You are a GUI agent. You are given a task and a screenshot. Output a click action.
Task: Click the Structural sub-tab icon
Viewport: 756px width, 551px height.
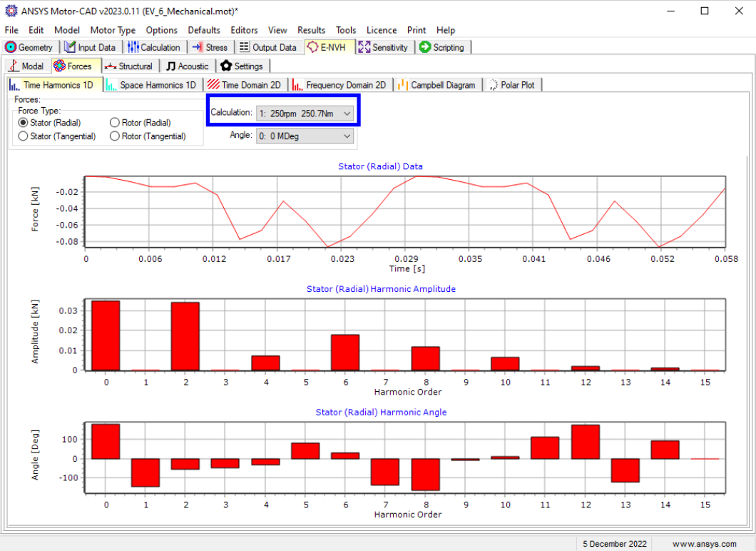tap(111, 66)
